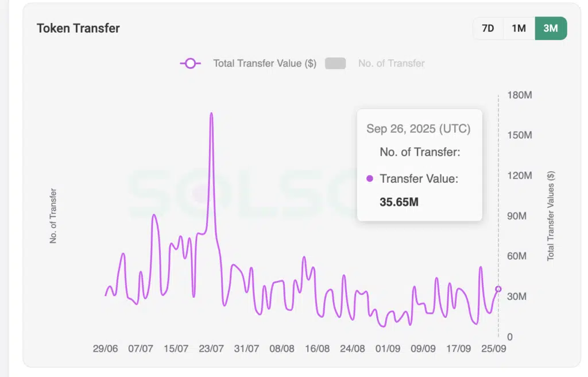Select the peak of the transfer value line

tap(211, 114)
